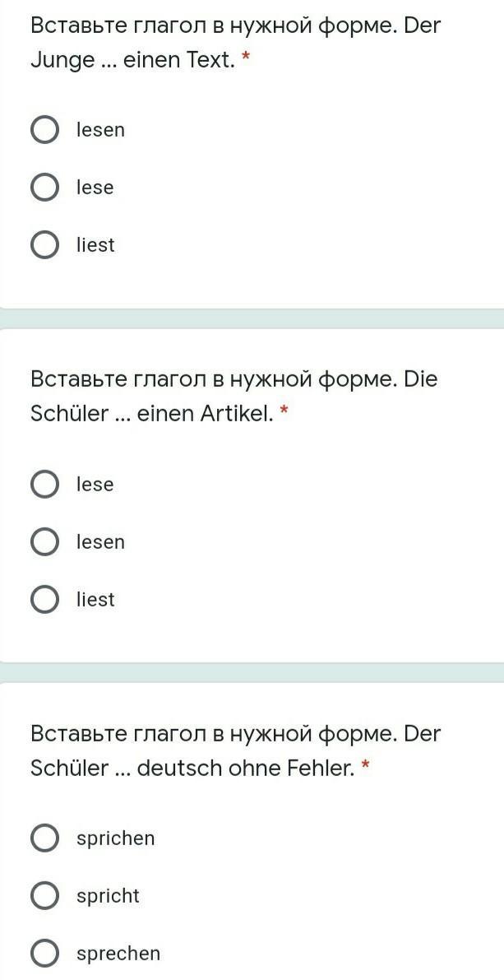The image size is (504, 980).
Task: Click the 'lesen' label text under the Artikel question
Action: [100, 542]
